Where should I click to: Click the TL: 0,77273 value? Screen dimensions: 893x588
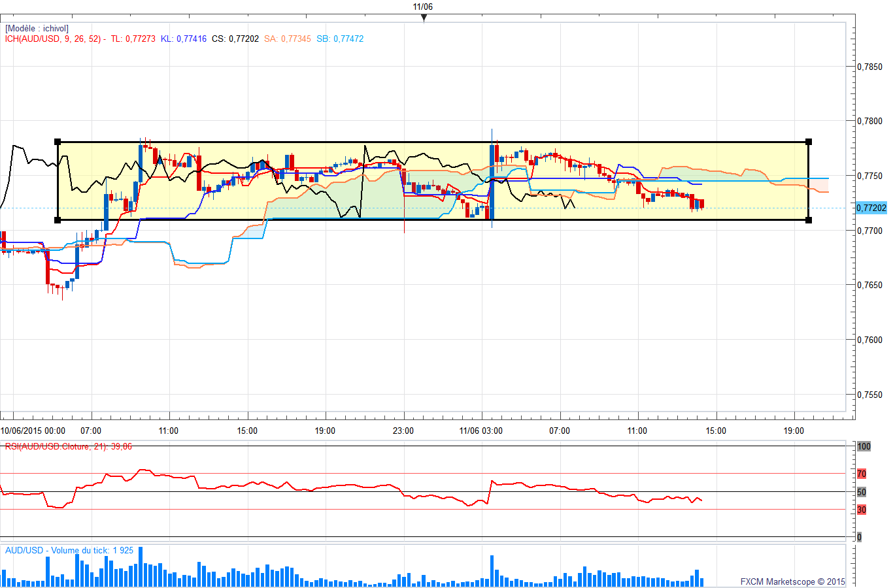pos(133,39)
